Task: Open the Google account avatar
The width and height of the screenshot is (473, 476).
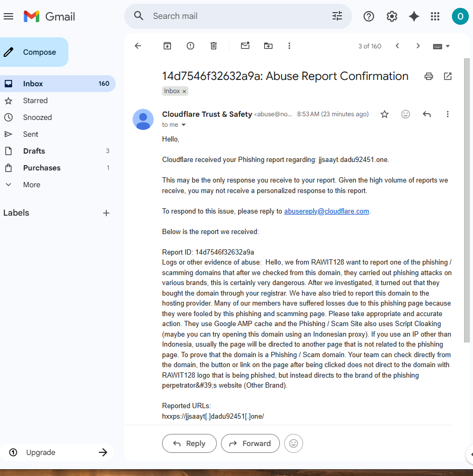Action: click(460, 16)
